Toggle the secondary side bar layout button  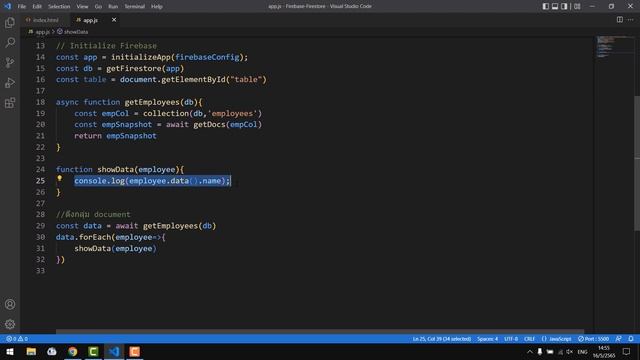564,6
